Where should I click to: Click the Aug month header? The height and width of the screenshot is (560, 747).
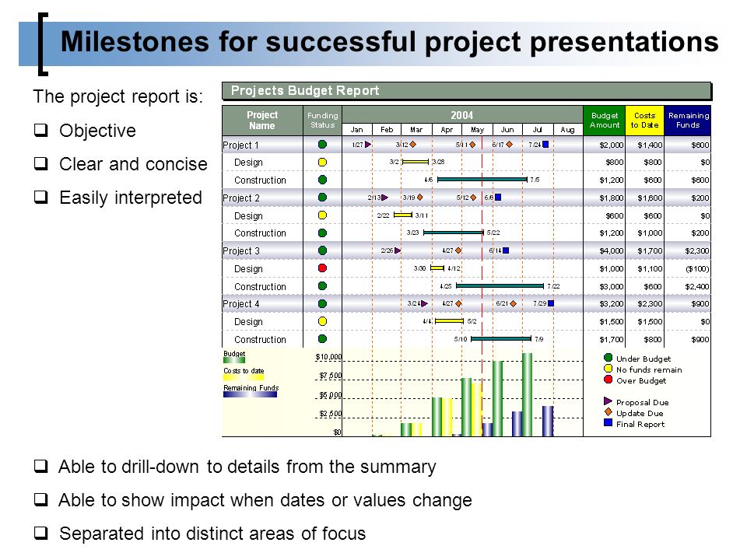(x=568, y=130)
